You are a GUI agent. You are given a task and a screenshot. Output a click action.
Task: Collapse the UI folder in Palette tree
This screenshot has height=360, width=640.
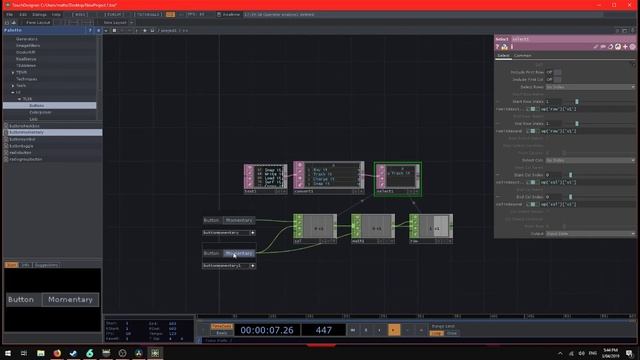pyautogui.click(x=13, y=93)
